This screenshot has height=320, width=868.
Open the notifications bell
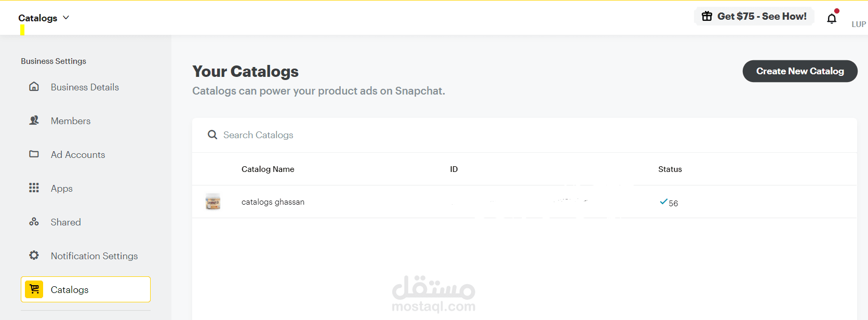coord(832,19)
